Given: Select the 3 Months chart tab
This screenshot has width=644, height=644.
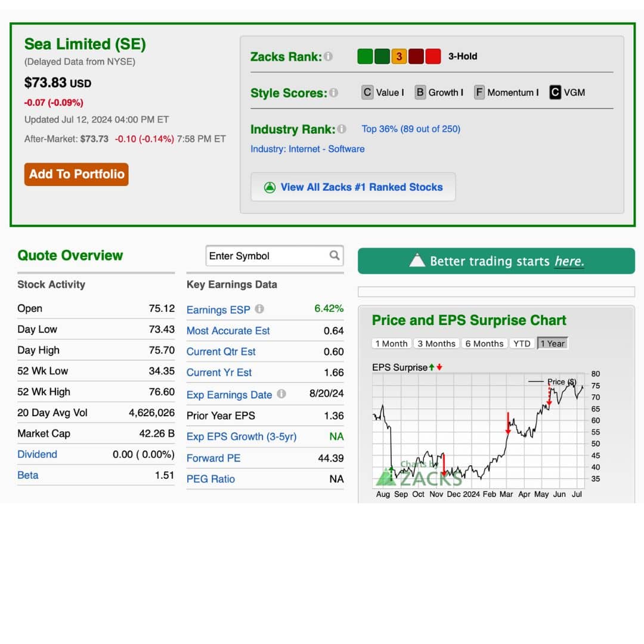Looking at the screenshot, I should [436, 343].
